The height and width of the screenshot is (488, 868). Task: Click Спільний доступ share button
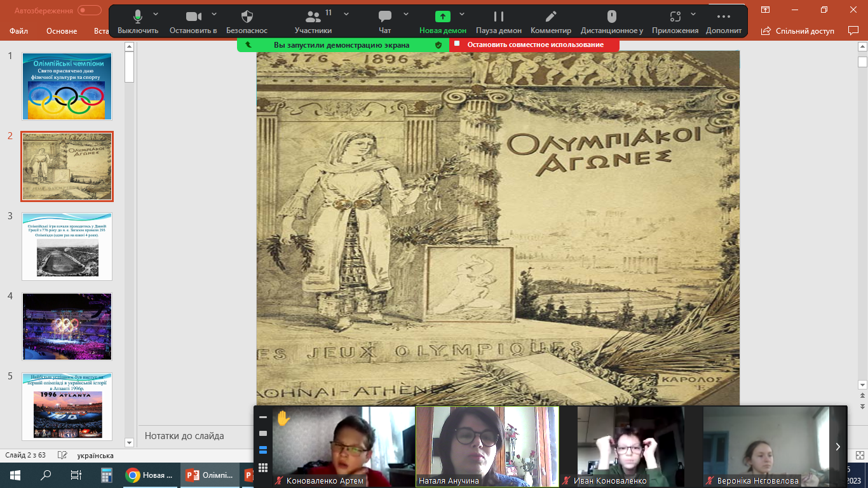click(797, 30)
